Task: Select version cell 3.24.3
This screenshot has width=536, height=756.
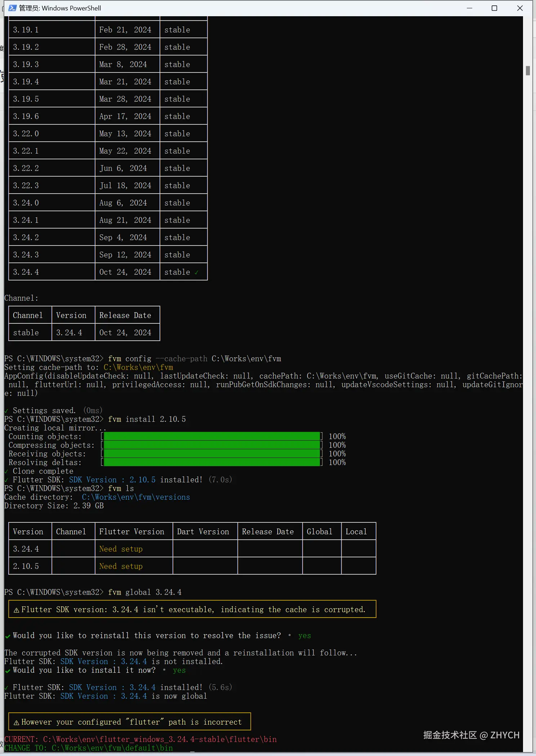Action: coord(26,255)
